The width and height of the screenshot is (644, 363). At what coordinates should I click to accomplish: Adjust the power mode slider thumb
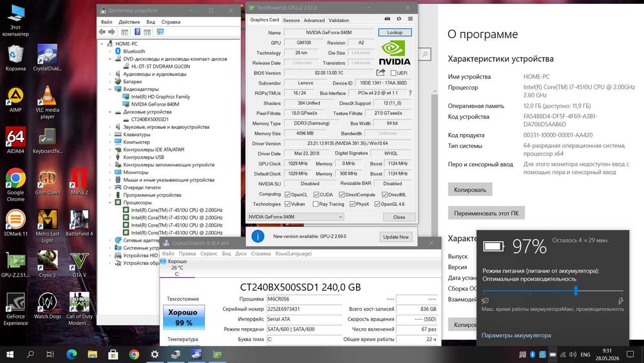576,291
